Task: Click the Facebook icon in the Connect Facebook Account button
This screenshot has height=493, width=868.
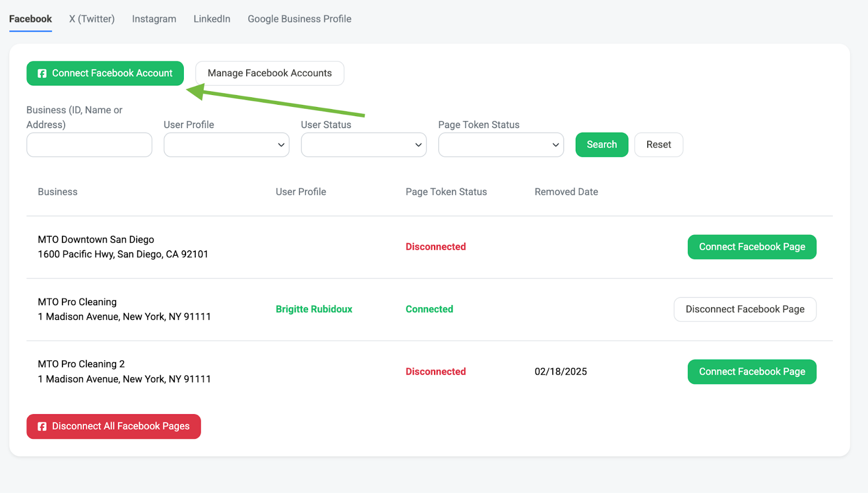Action: [42, 73]
